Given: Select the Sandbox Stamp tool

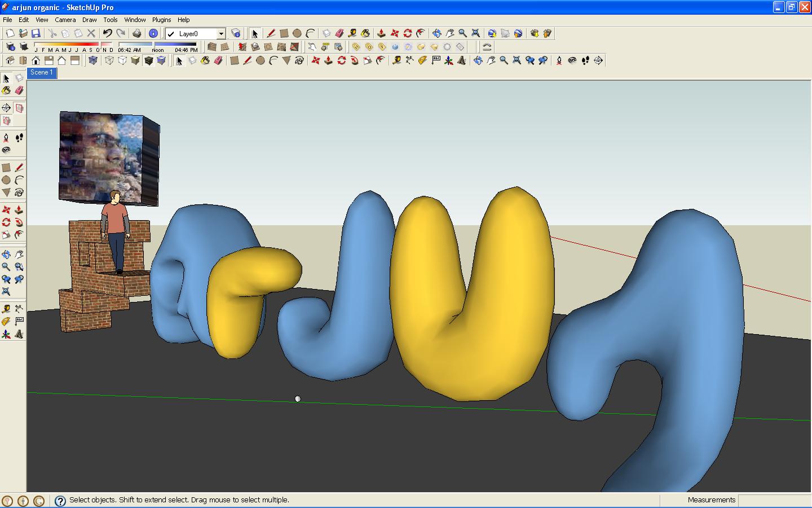Looking at the screenshot, I should pyautogui.click(x=255, y=47).
